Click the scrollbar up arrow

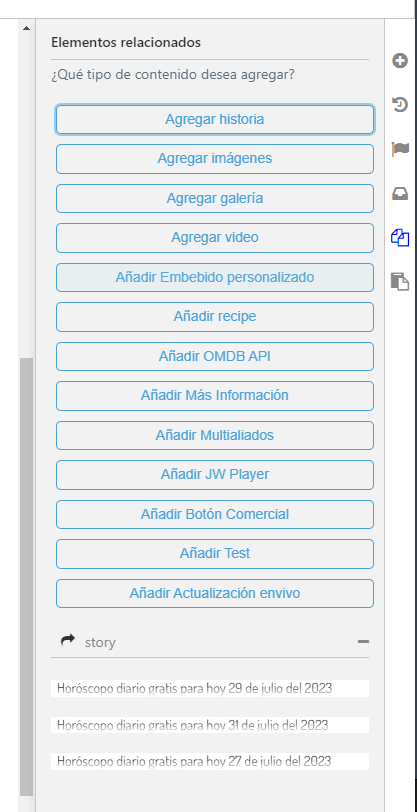coord(26,27)
